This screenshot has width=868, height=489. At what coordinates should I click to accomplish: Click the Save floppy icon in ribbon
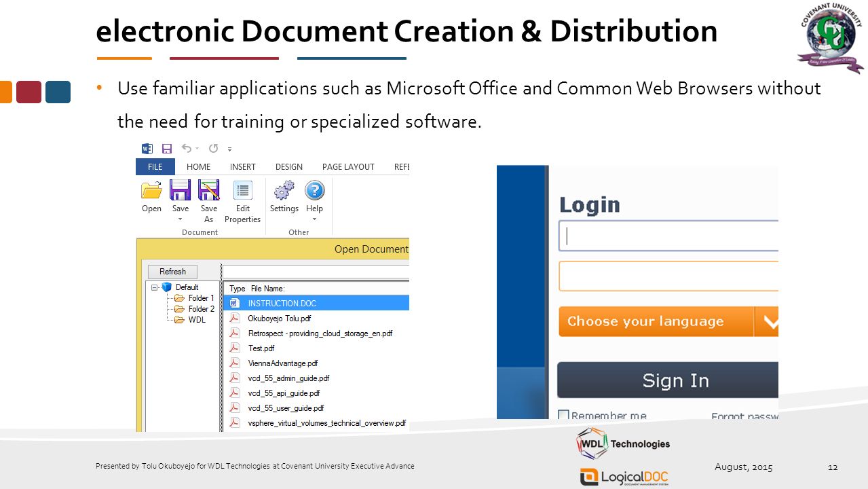click(181, 190)
